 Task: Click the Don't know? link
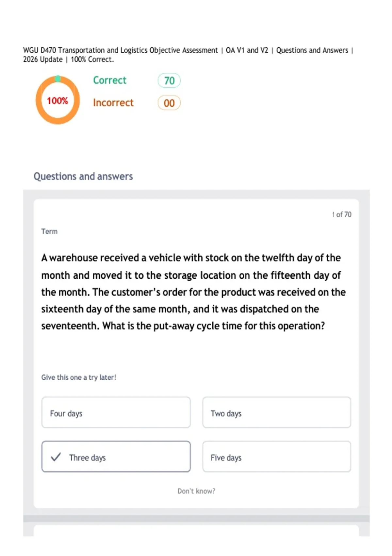pos(196,491)
